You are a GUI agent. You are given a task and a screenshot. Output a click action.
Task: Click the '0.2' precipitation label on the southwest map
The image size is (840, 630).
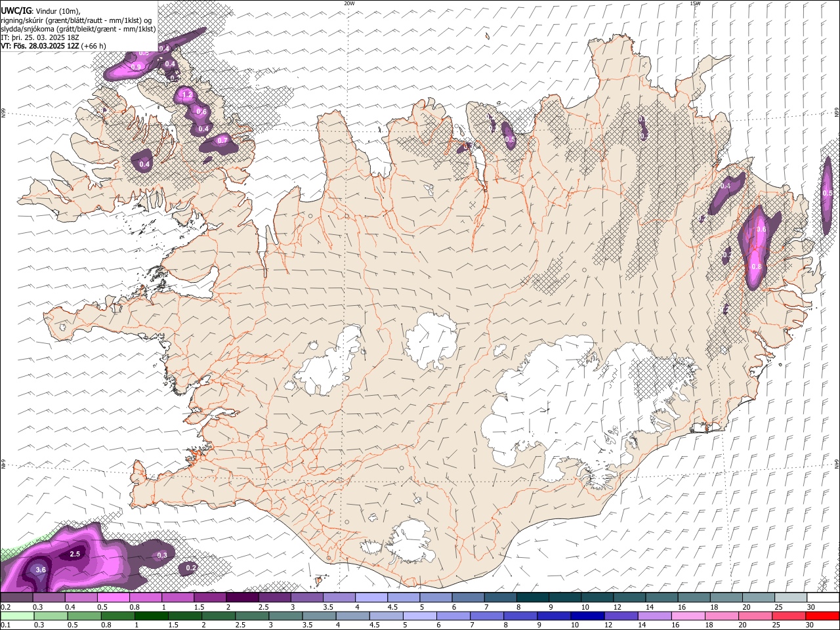192,568
